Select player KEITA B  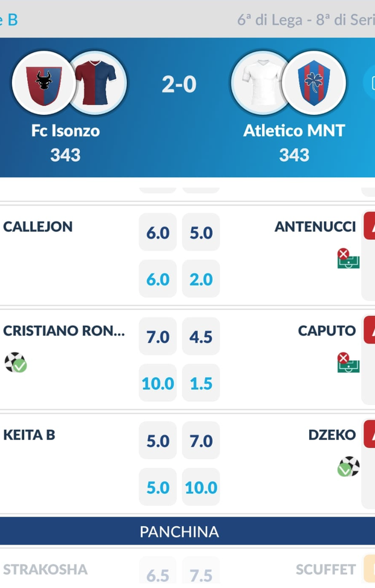click(29, 435)
